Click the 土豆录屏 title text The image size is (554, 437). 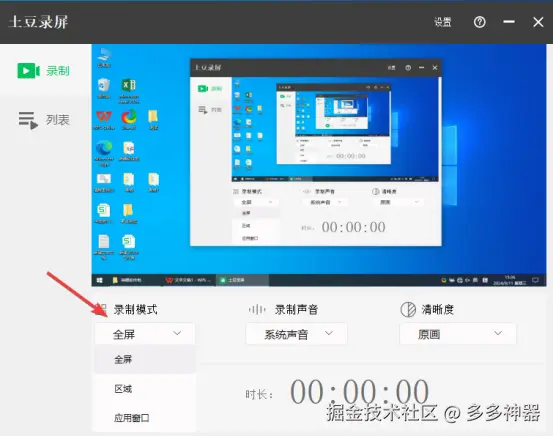(x=38, y=22)
